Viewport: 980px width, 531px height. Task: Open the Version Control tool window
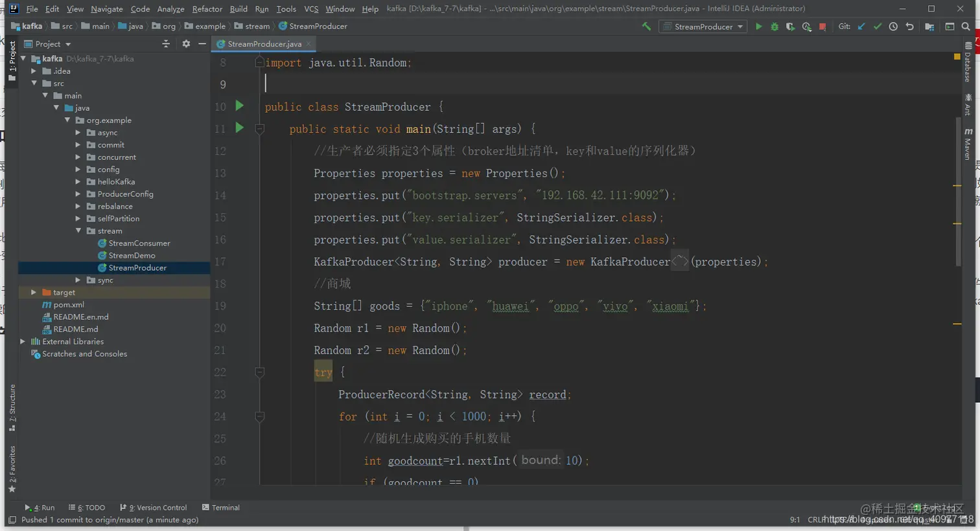click(154, 508)
